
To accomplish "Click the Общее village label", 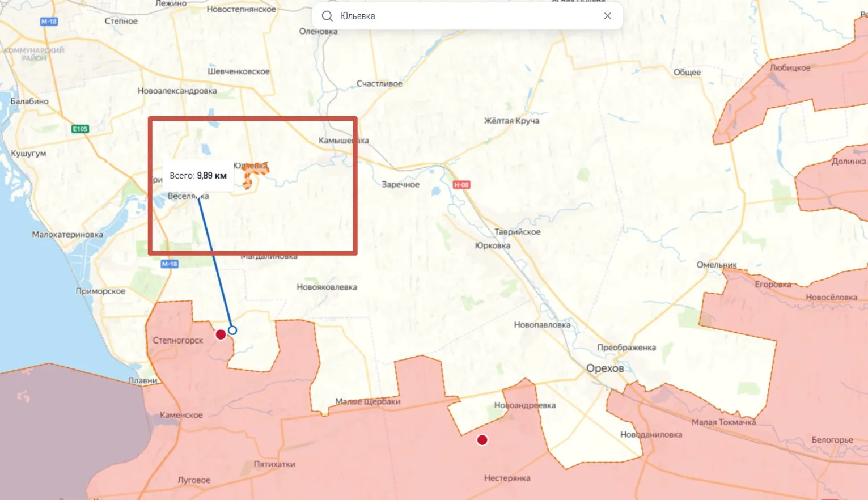I will (x=687, y=73).
